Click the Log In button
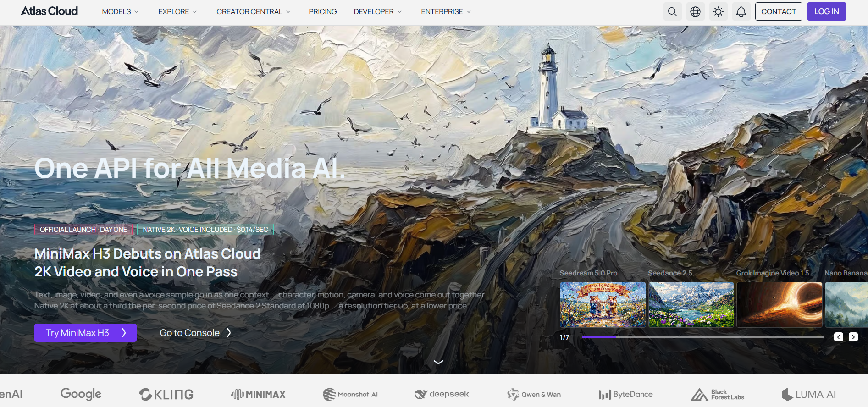Screen dimensions: 868x407 826,11
